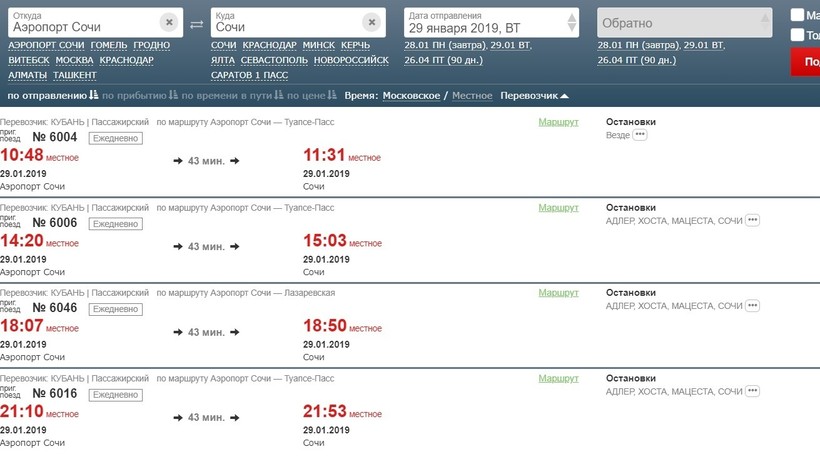The image size is (820, 459).
Task: Clear the Куда destination field
Action: [x=371, y=22]
